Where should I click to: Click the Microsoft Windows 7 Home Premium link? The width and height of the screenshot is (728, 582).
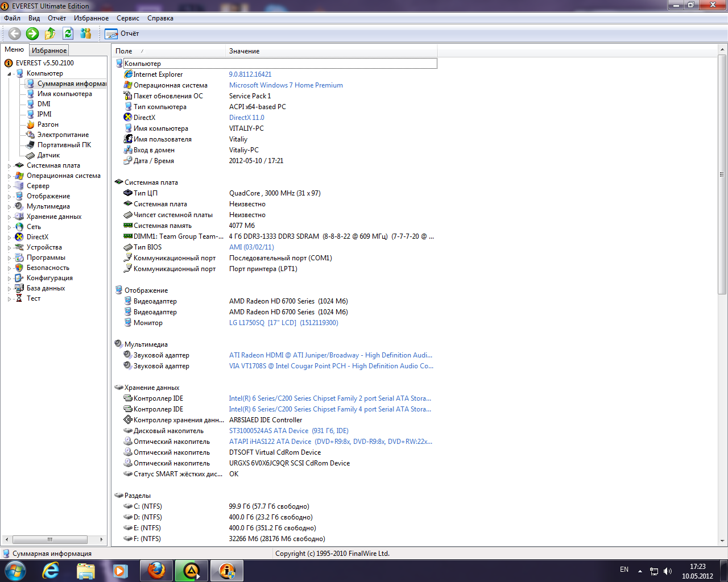pos(285,85)
